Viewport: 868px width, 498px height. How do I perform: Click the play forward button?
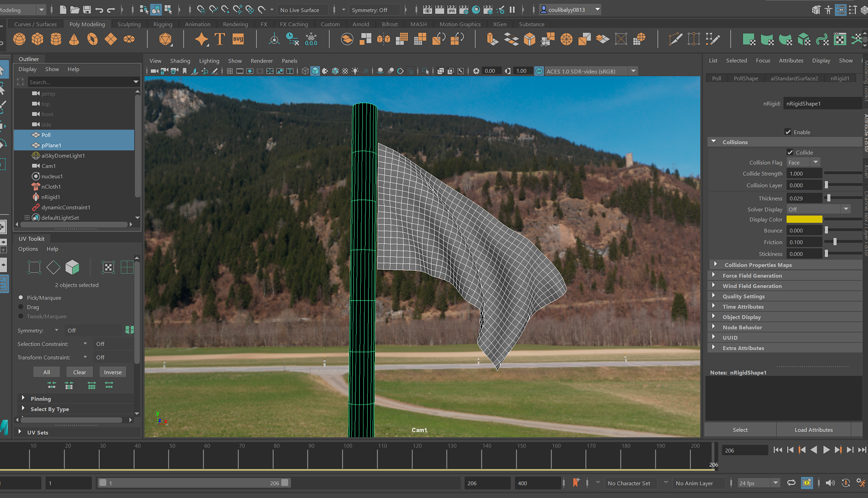(826, 450)
